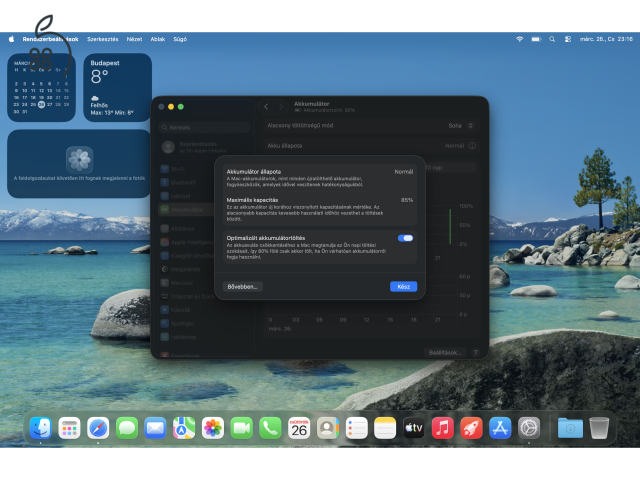This screenshot has height=480, width=640.
Task: Launch Safari from the Dock
Action: (98, 428)
